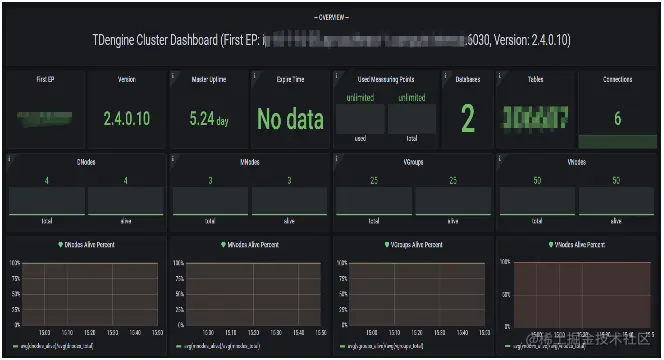Viewport: 664px width, 360px height.
Task: Toggle avg(dnodes_alive) legend series in DNodes chart
Action: [x=56, y=346]
